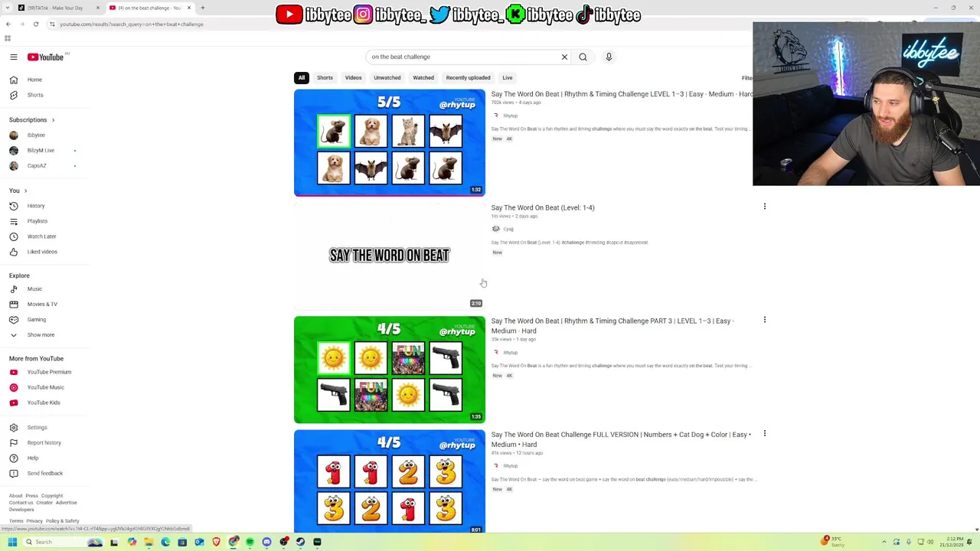
Task: Expand the You section chevron
Action: (x=25, y=191)
